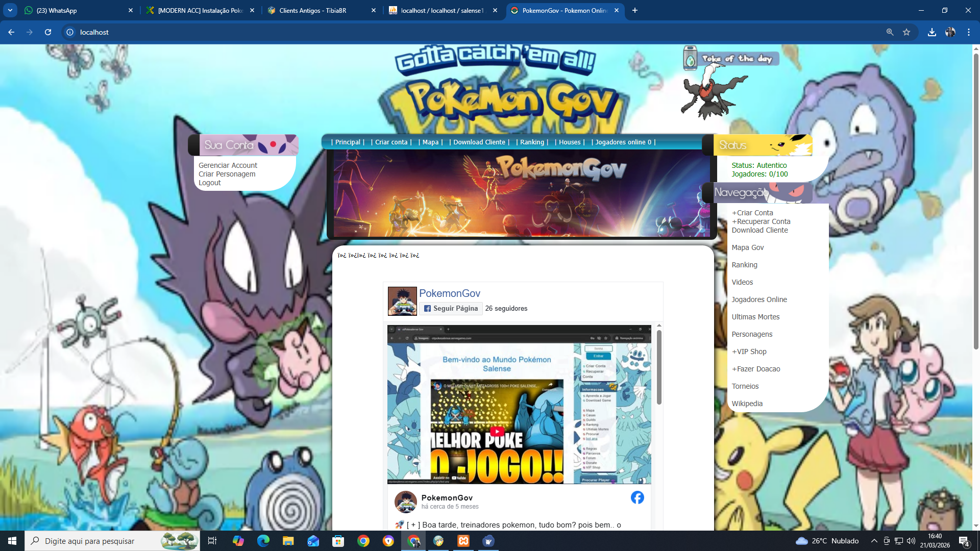980x551 pixels.
Task: Open the new tab plus button
Action: point(635,10)
